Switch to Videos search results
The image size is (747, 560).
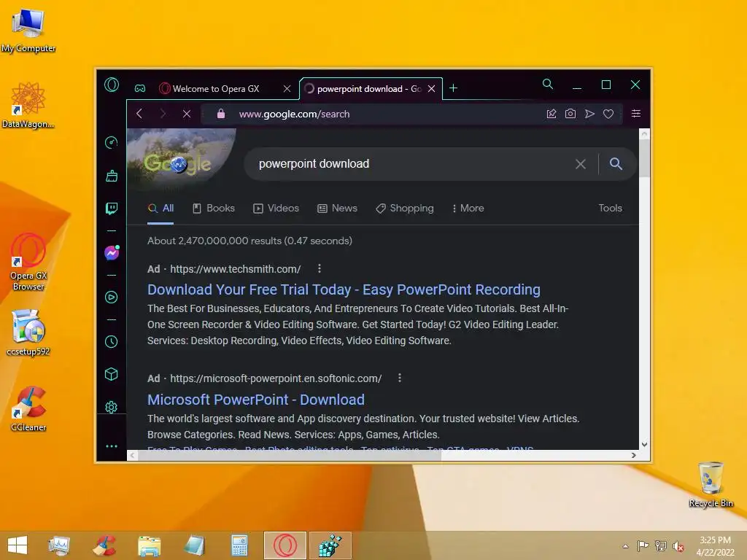276,208
